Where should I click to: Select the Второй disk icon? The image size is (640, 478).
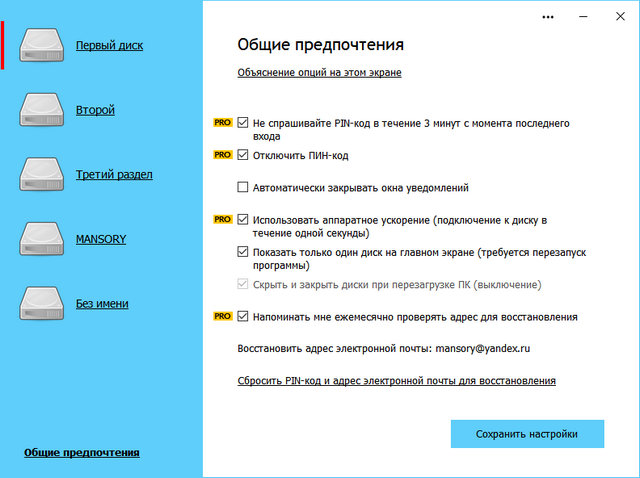[x=42, y=110]
